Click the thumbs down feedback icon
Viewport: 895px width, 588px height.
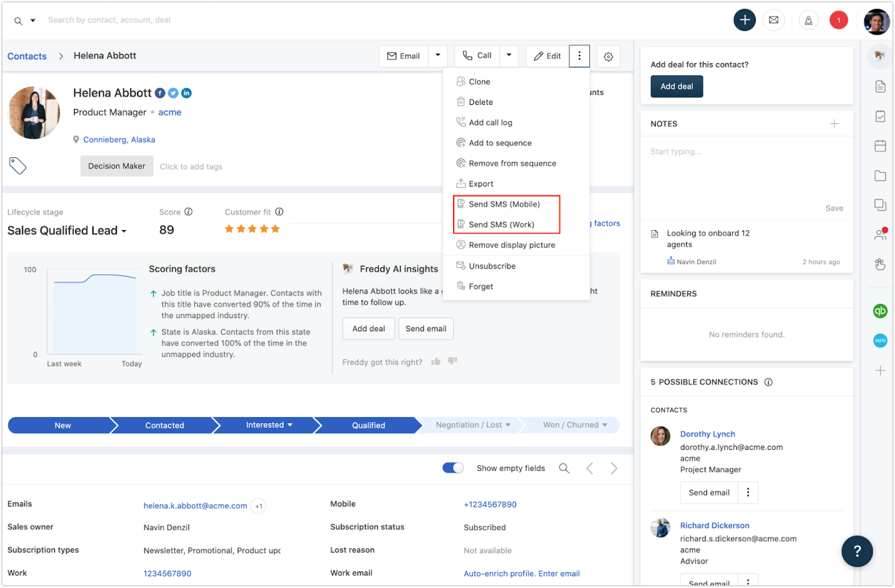click(452, 361)
